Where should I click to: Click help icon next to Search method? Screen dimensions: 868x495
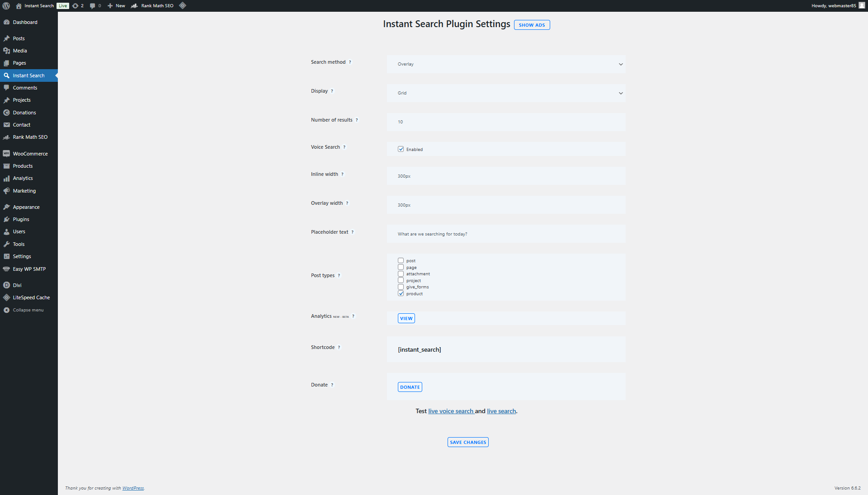click(350, 62)
